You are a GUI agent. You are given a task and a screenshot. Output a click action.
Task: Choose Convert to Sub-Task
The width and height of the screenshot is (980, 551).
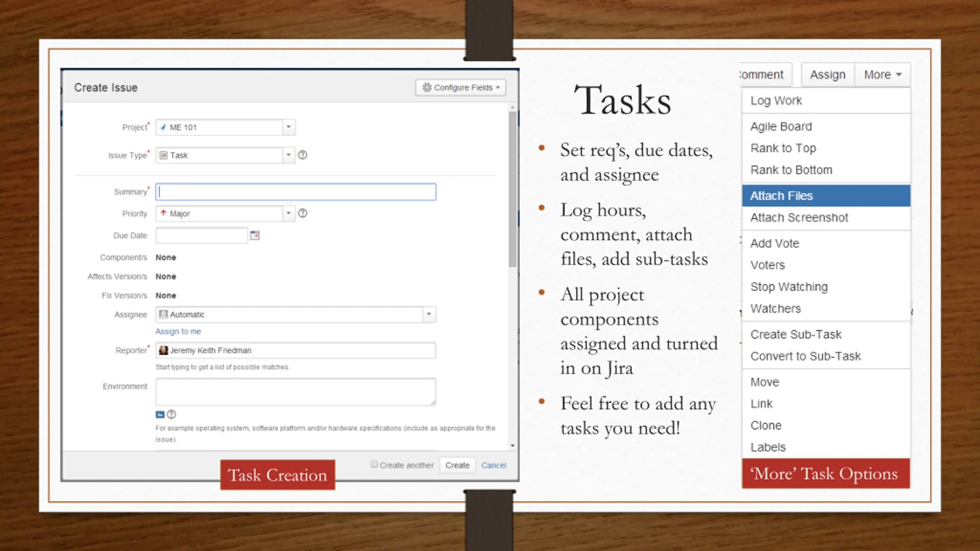tap(826, 356)
